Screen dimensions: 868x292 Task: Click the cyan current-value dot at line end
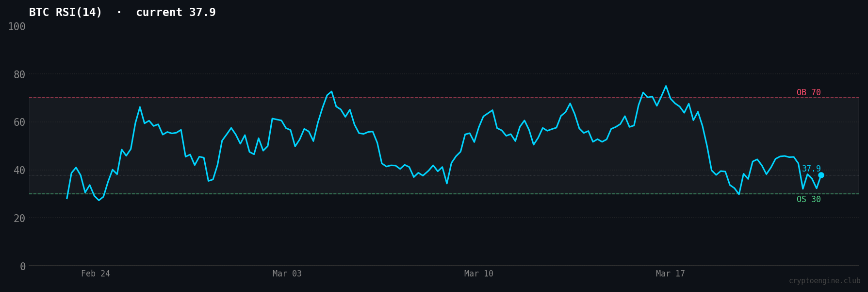(821, 175)
